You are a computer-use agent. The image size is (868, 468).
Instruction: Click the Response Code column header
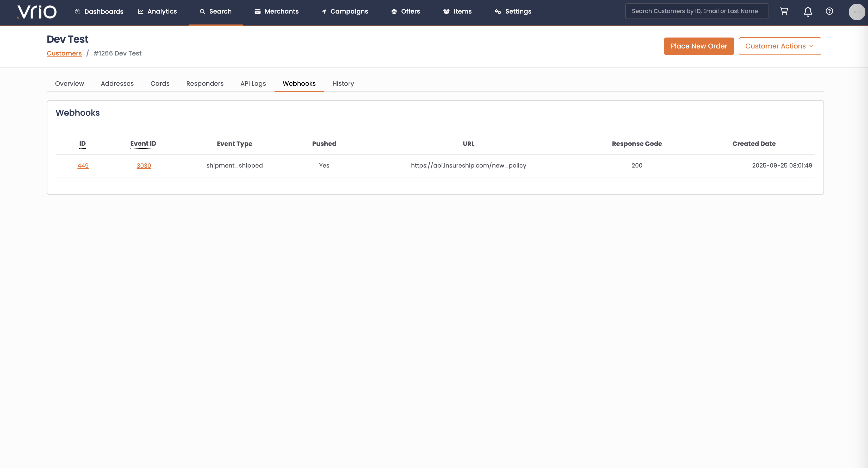point(637,144)
